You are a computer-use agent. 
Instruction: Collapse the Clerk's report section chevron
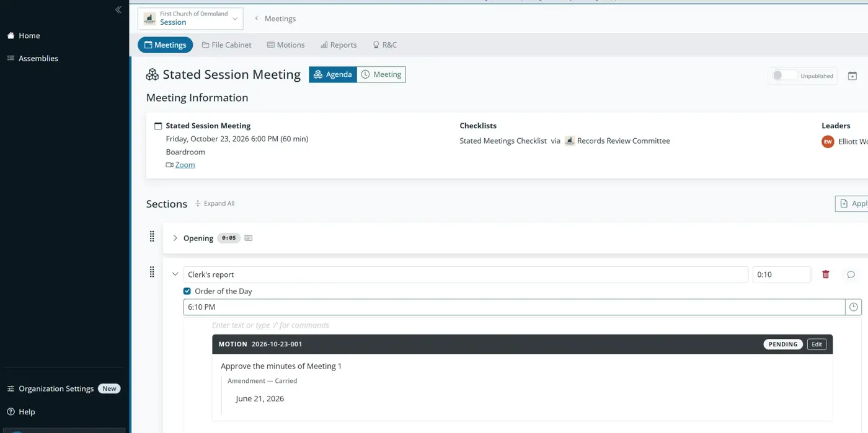pos(175,274)
